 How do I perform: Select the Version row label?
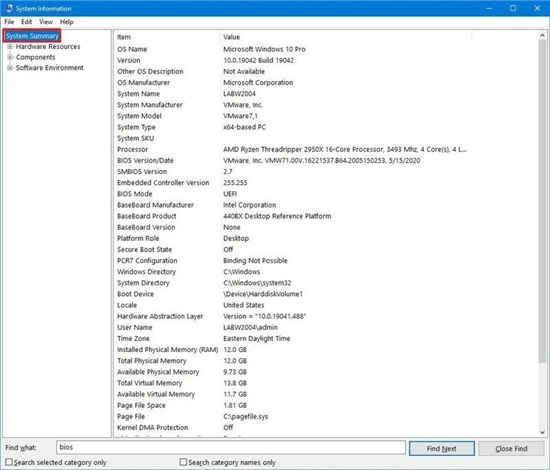tap(129, 60)
